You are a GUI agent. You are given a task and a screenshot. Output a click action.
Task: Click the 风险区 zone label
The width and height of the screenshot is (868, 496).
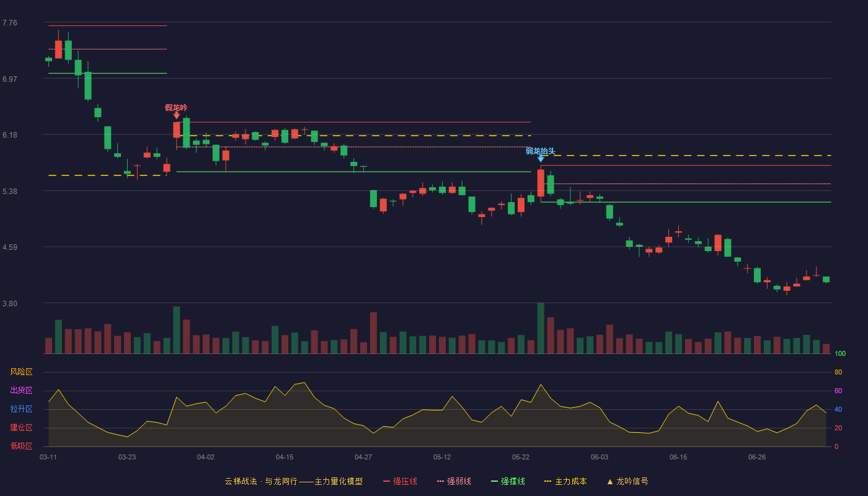click(x=21, y=372)
